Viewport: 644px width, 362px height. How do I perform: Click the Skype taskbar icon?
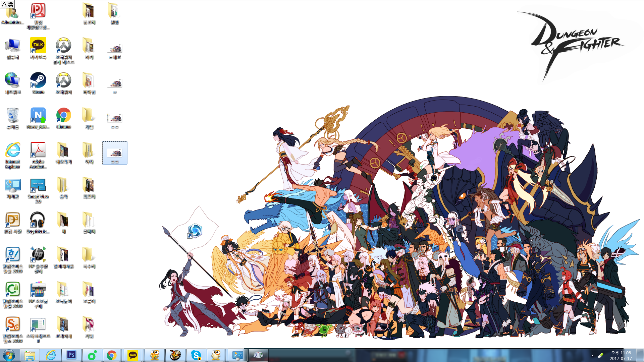pyautogui.click(x=196, y=355)
